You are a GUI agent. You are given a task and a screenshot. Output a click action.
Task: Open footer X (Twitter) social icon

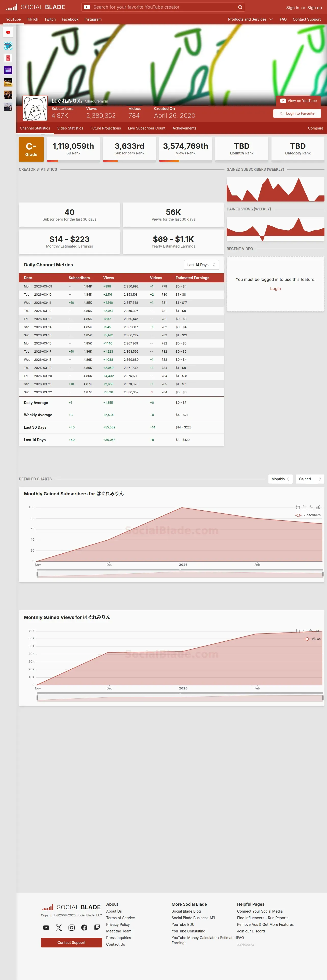59,928
